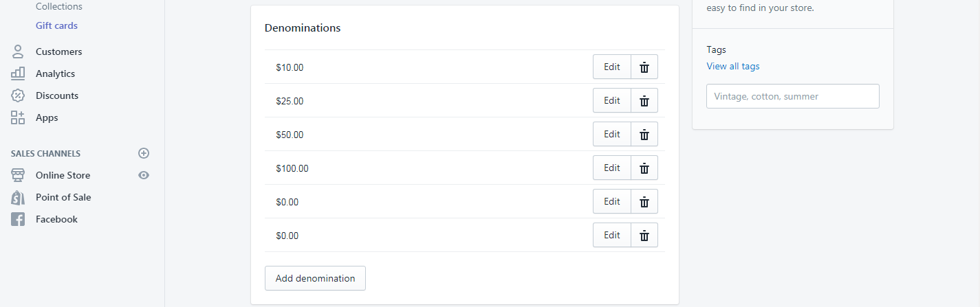The width and height of the screenshot is (980, 307).
Task: Click trash icon next to $100.00
Action: click(x=644, y=168)
